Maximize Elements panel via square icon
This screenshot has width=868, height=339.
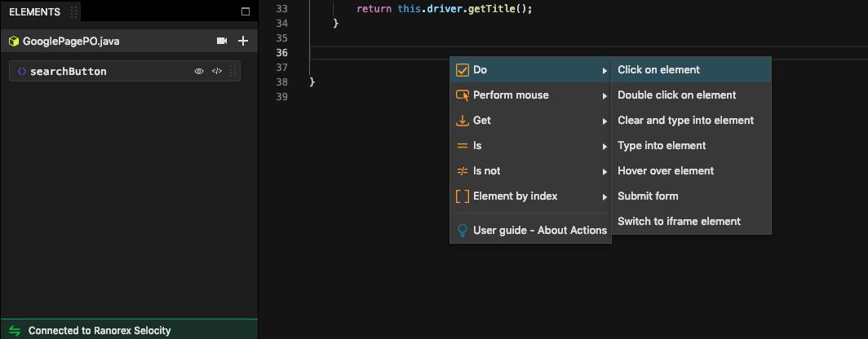246,11
